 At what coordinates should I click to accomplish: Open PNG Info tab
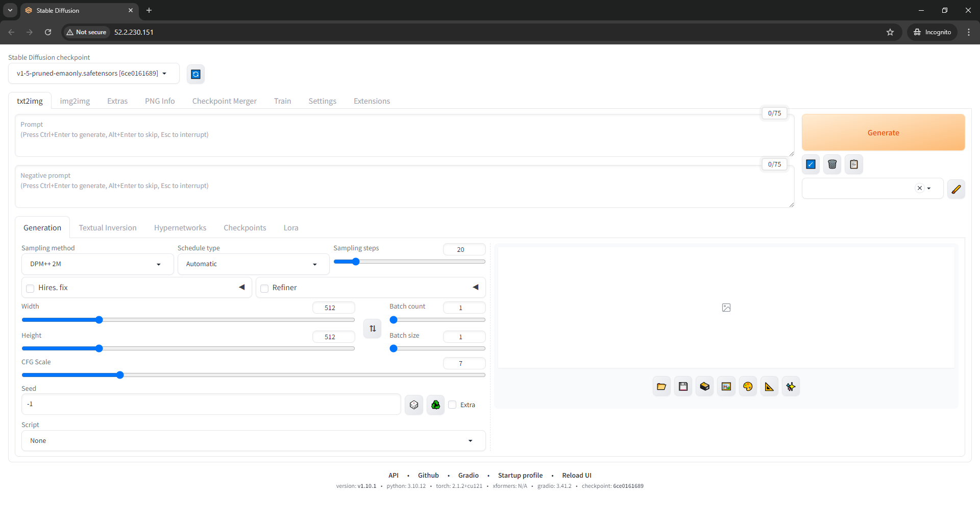coord(160,101)
